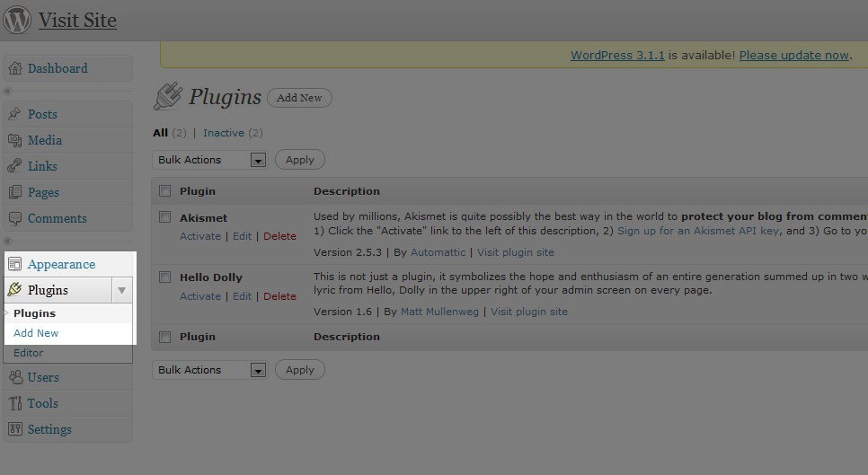Delete the Hello Dolly plugin
Viewport: 868px width, 475px height.
point(279,296)
